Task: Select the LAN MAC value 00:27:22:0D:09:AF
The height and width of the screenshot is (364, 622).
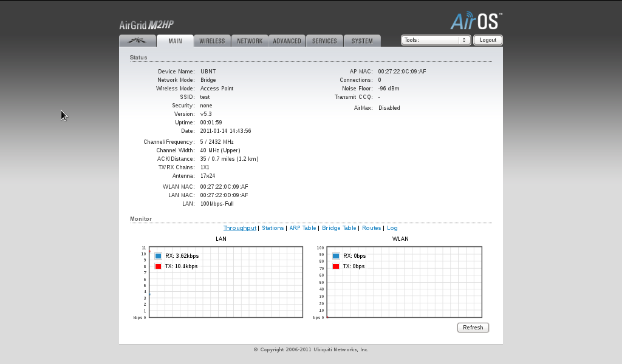Action: click(x=224, y=195)
